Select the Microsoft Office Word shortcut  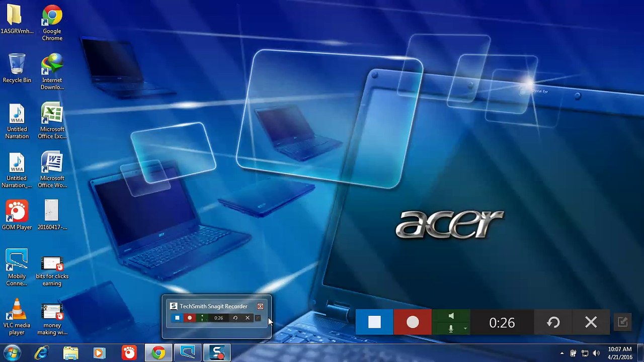click(x=52, y=170)
